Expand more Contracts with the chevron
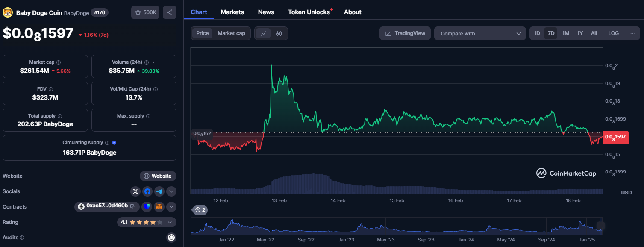This screenshot has width=644, height=247. click(171, 207)
